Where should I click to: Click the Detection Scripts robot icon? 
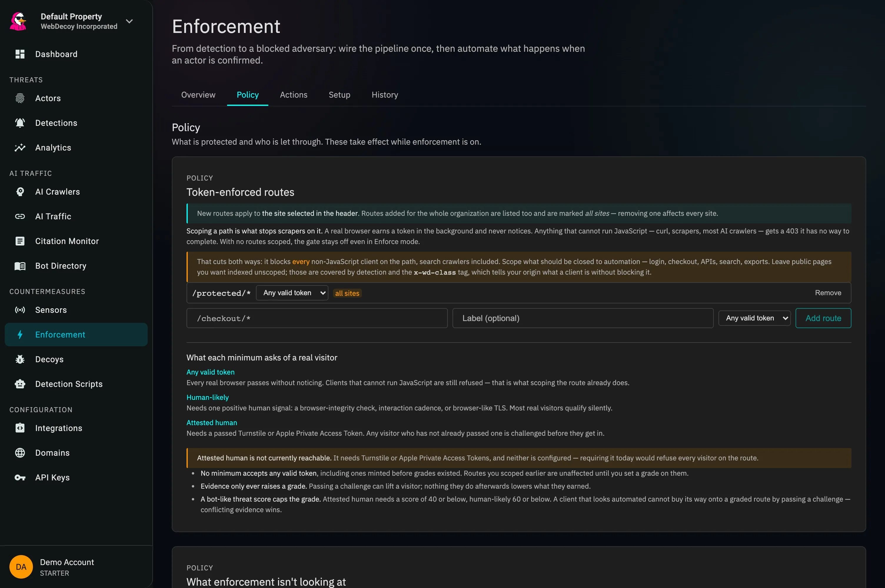pyautogui.click(x=20, y=384)
